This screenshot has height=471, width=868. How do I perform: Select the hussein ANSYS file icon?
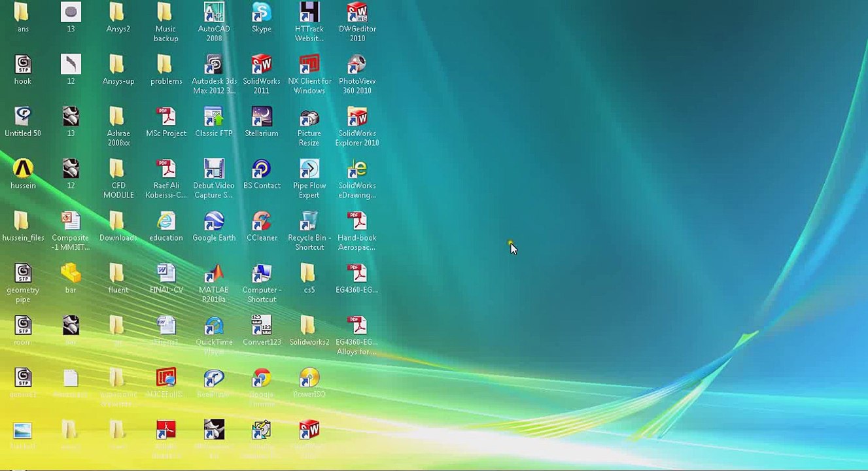(x=23, y=169)
